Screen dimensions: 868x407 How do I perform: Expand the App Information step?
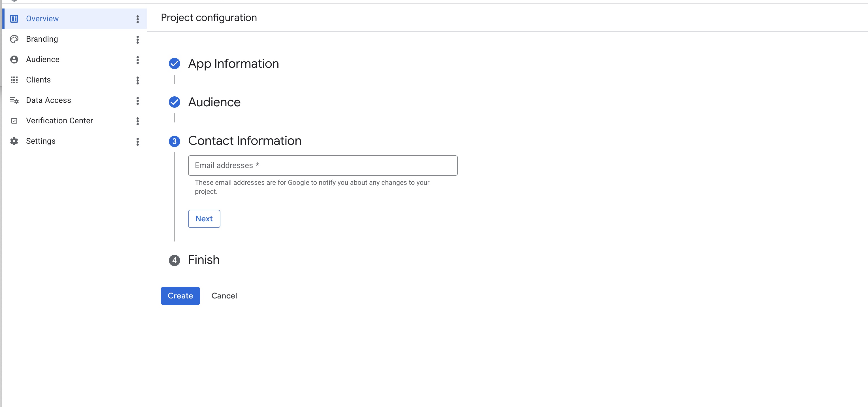point(233,63)
